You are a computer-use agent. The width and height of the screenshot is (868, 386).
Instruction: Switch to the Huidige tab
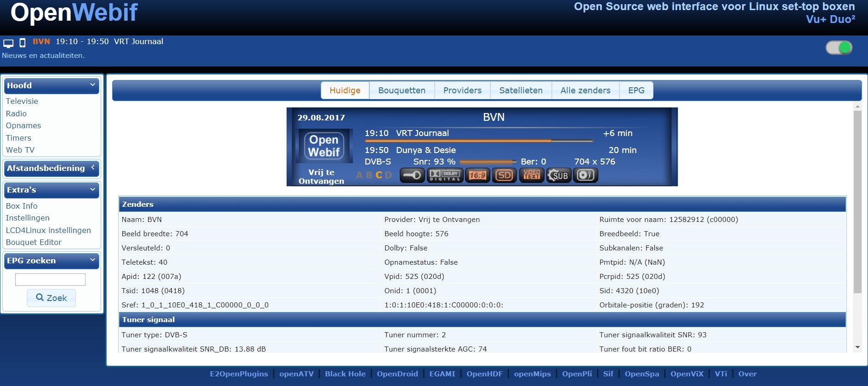(x=345, y=91)
